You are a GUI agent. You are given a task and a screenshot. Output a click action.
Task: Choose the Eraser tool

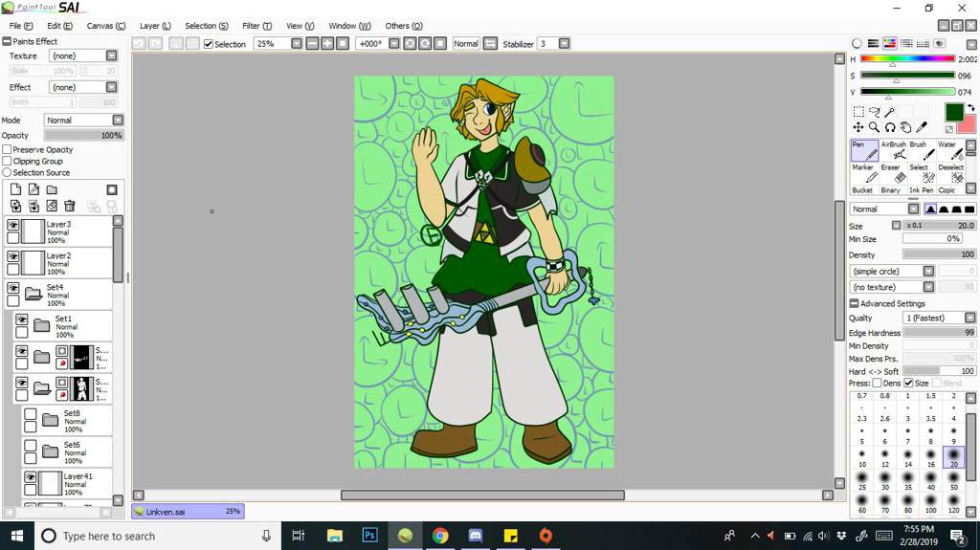tap(894, 173)
